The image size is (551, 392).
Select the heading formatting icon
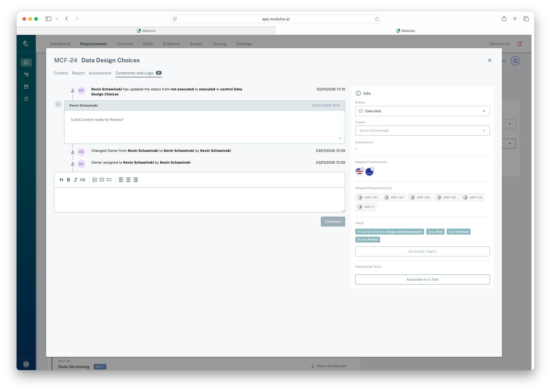(62, 180)
